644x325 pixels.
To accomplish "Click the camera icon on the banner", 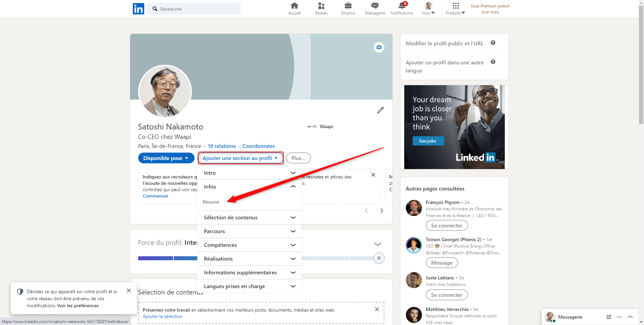I will 379,47.
